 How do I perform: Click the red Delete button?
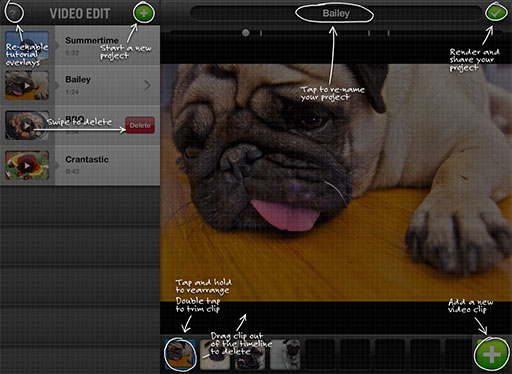[x=140, y=125]
